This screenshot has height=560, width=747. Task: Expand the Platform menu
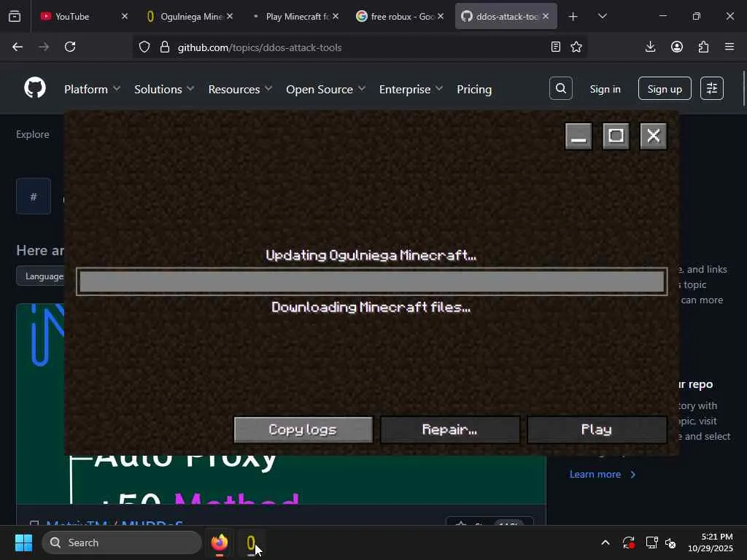(92, 89)
